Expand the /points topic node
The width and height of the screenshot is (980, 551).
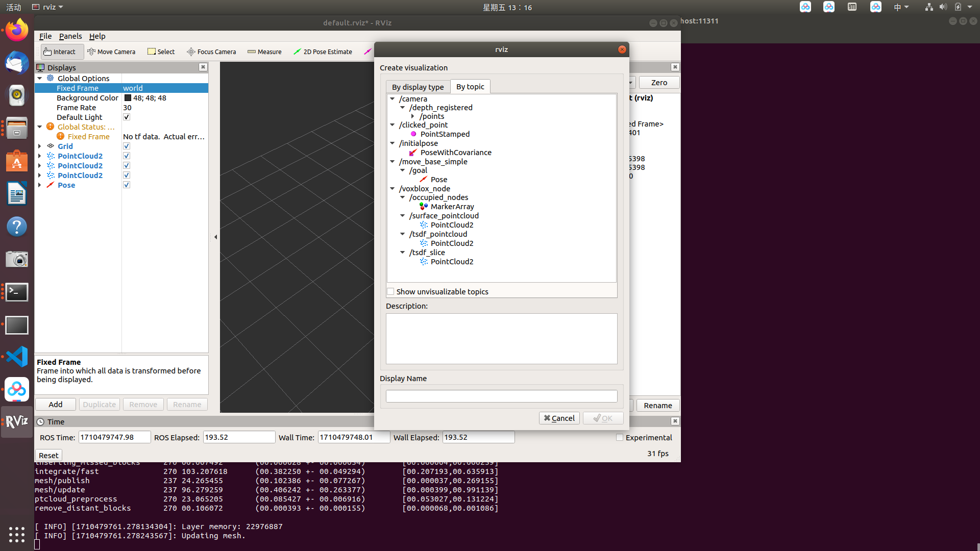pyautogui.click(x=413, y=116)
